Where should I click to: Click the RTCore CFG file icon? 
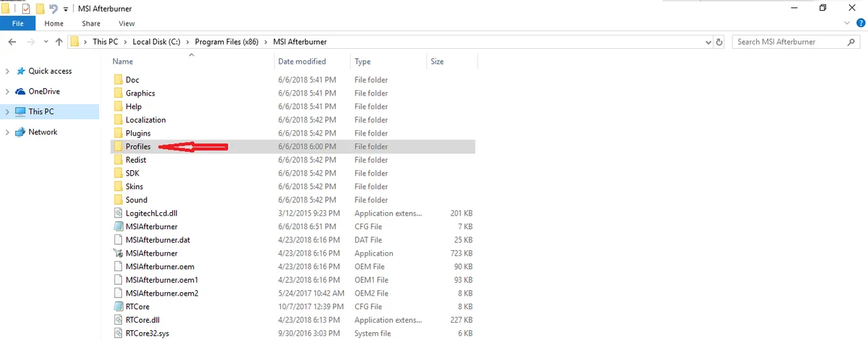pos(118,306)
